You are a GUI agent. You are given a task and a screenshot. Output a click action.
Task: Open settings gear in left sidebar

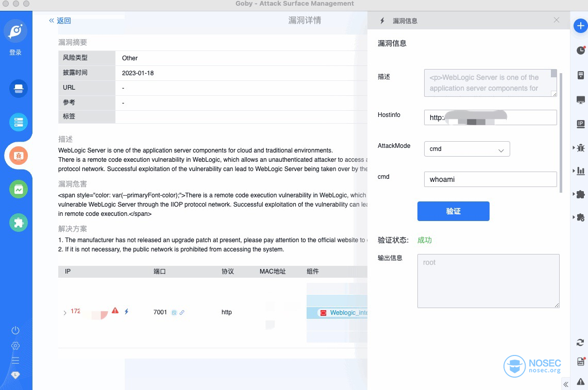[15, 345]
